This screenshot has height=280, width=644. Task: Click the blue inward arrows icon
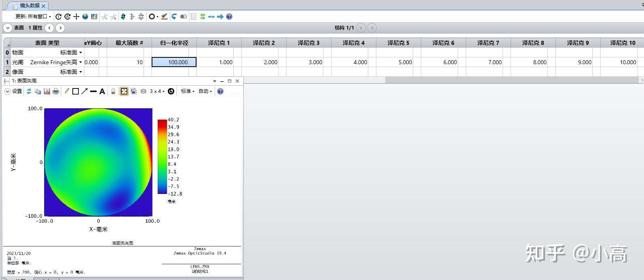click(x=211, y=17)
